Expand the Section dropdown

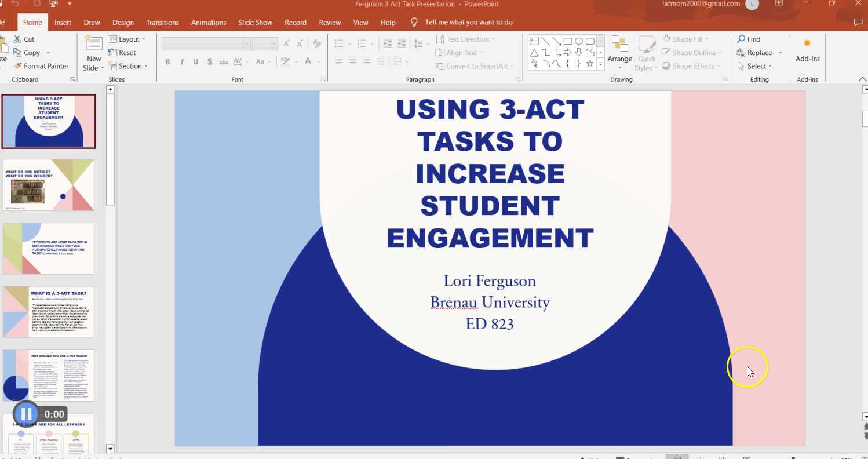pyautogui.click(x=130, y=65)
